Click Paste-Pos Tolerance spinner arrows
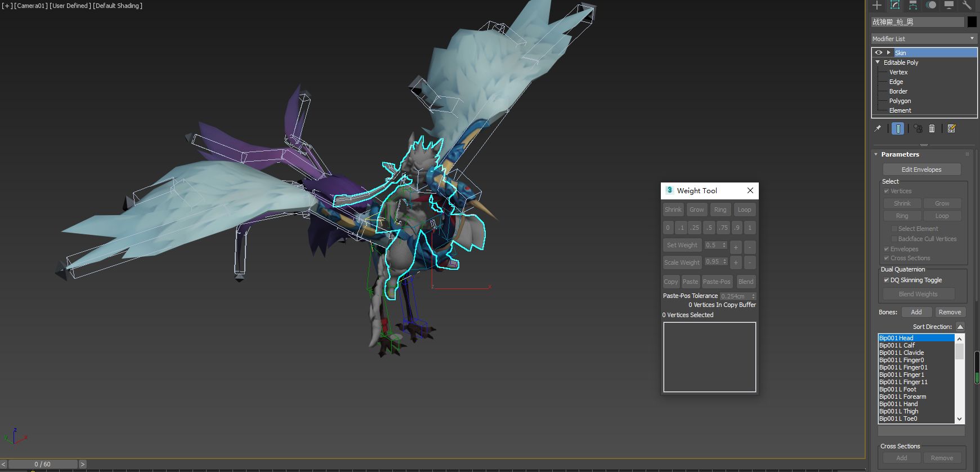 (x=753, y=296)
